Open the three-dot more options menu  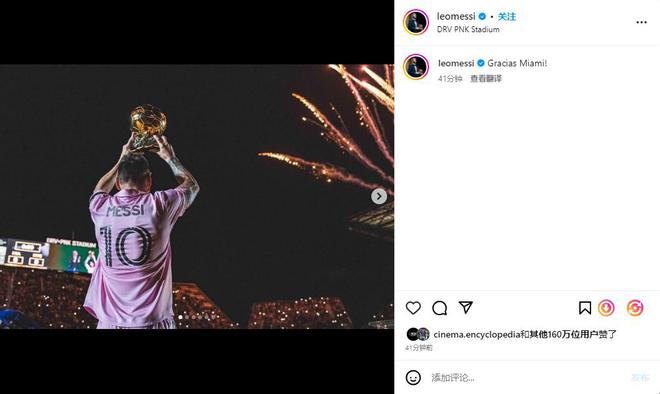pyautogui.click(x=641, y=22)
